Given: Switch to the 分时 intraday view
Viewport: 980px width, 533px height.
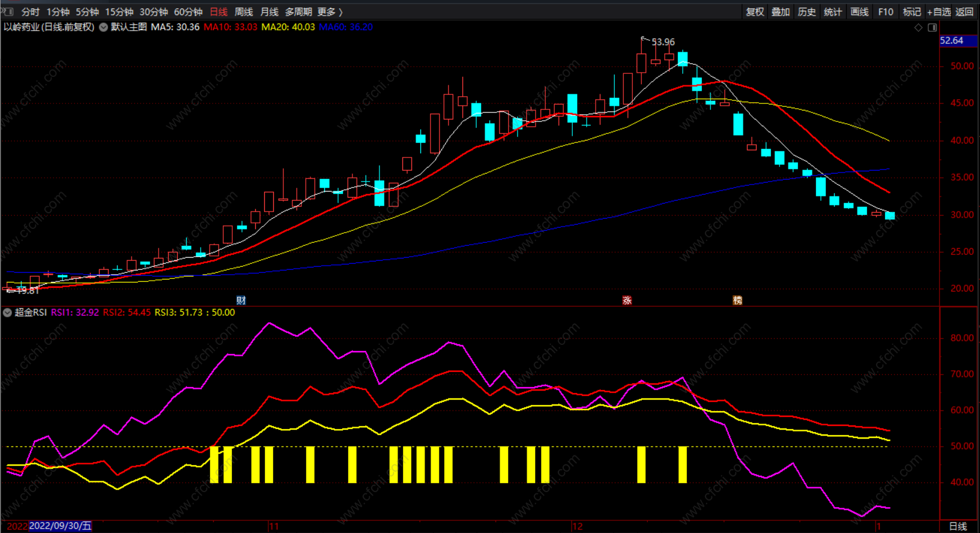Looking at the screenshot, I should pyautogui.click(x=30, y=12).
